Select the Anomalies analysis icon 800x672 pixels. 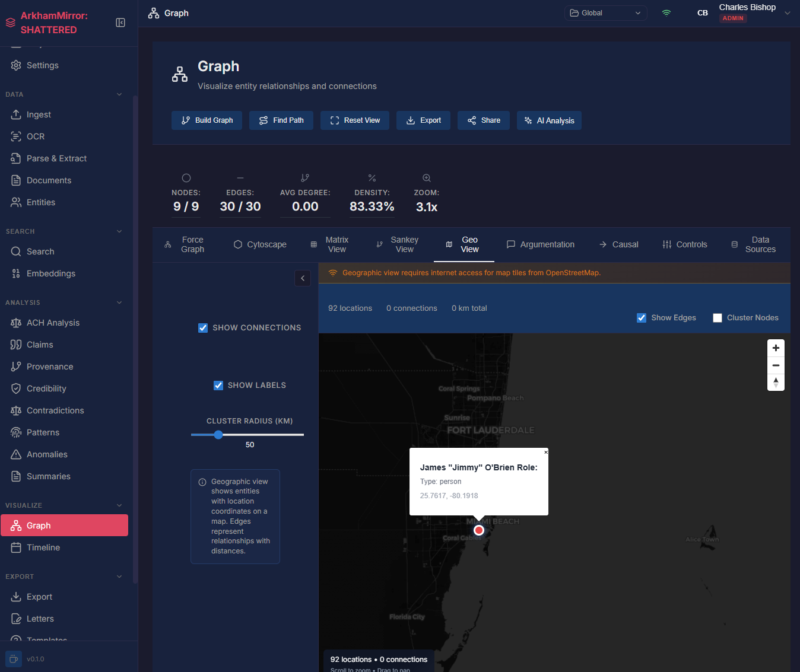point(46,454)
